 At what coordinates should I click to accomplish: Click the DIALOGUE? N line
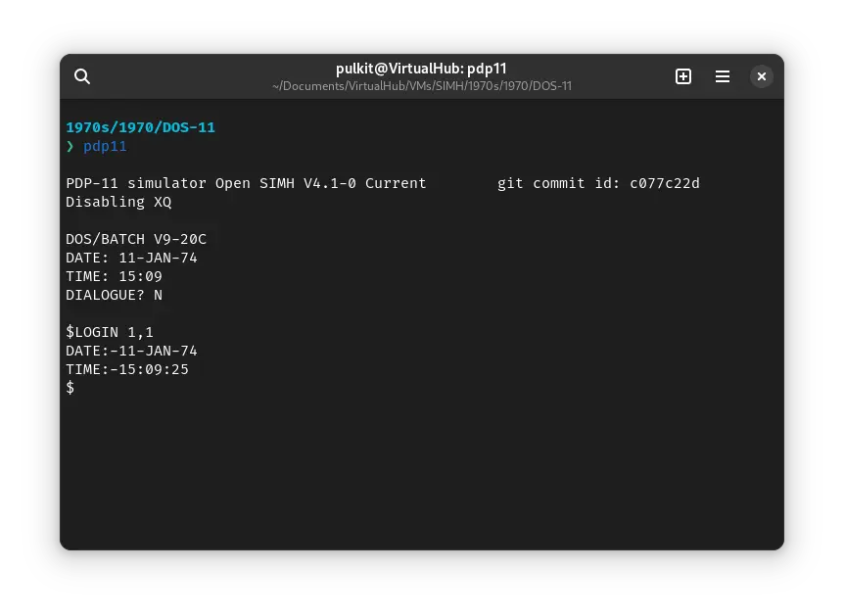click(114, 295)
